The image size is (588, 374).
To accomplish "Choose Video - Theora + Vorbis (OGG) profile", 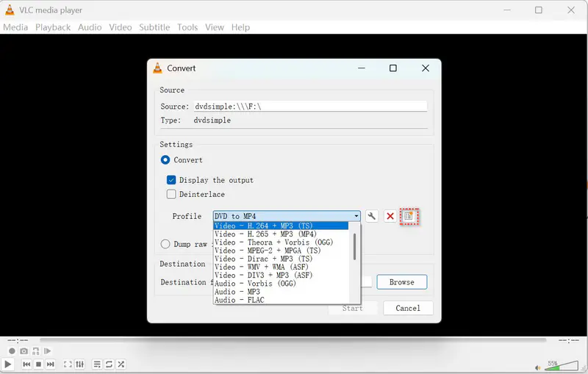I will point(281,242).
